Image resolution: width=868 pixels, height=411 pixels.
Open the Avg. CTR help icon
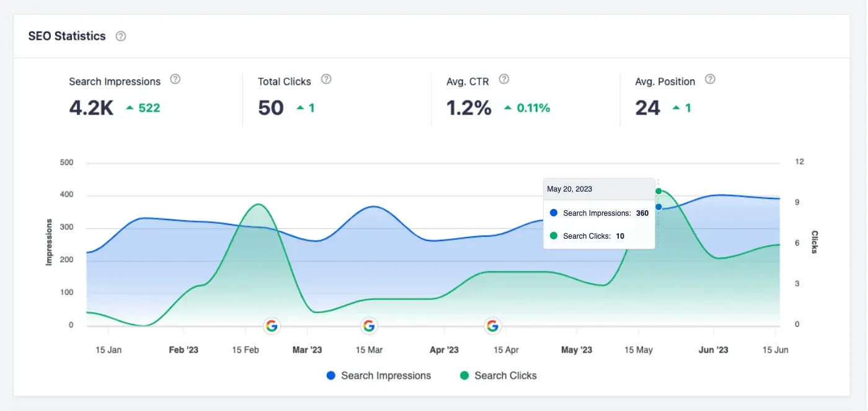pos(503,79)
